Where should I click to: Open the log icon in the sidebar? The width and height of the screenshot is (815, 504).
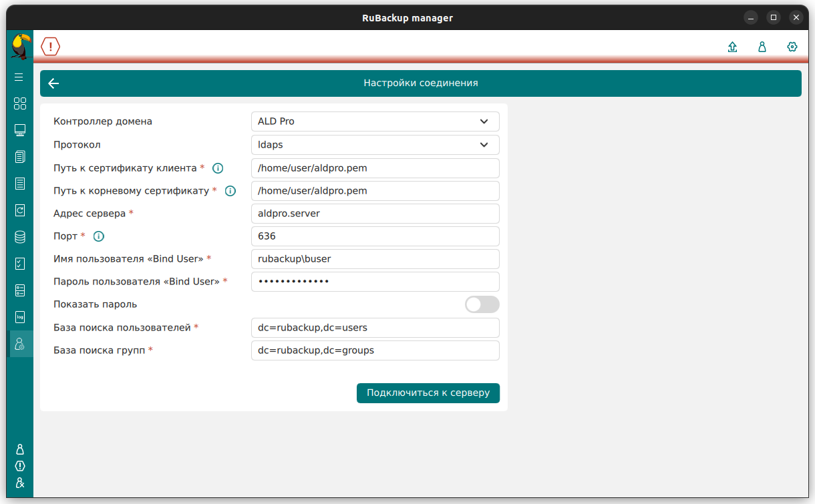click(x=20, y=317)
